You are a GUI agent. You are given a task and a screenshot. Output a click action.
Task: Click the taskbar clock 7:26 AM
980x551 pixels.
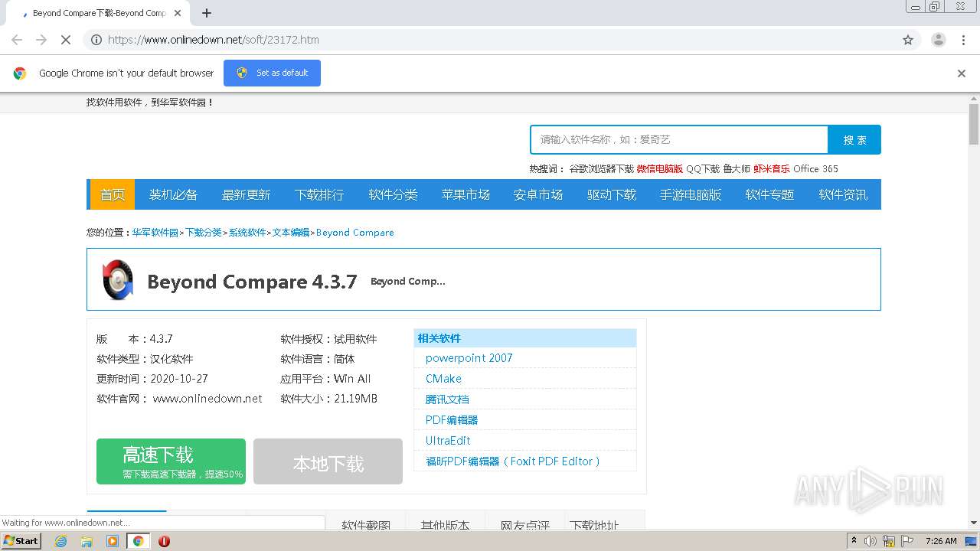[x=941, y=541]
